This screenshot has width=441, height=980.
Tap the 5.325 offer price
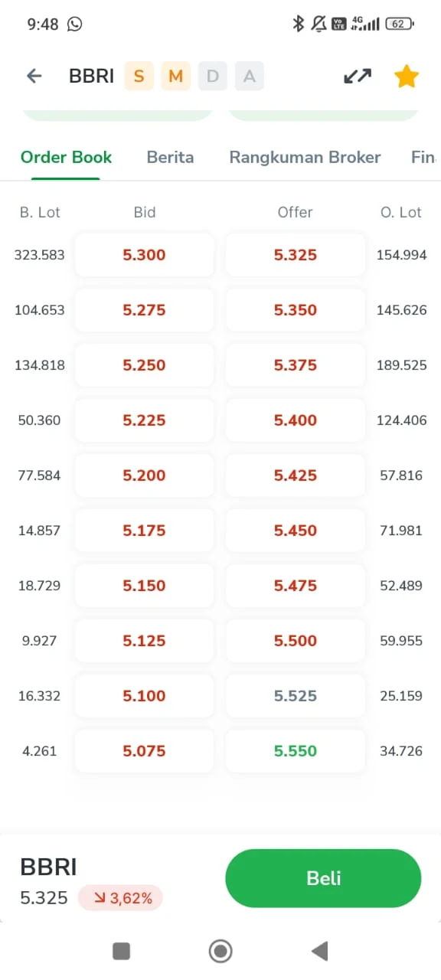pos(295,254)
